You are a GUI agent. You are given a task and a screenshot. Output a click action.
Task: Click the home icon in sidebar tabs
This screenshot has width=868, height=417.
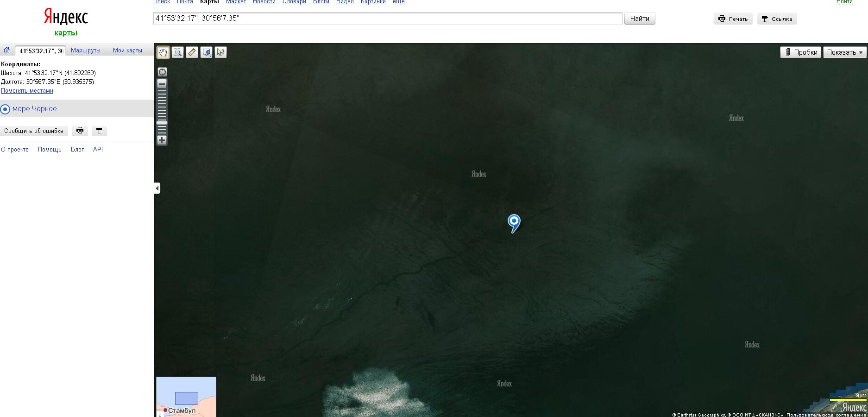7,50
